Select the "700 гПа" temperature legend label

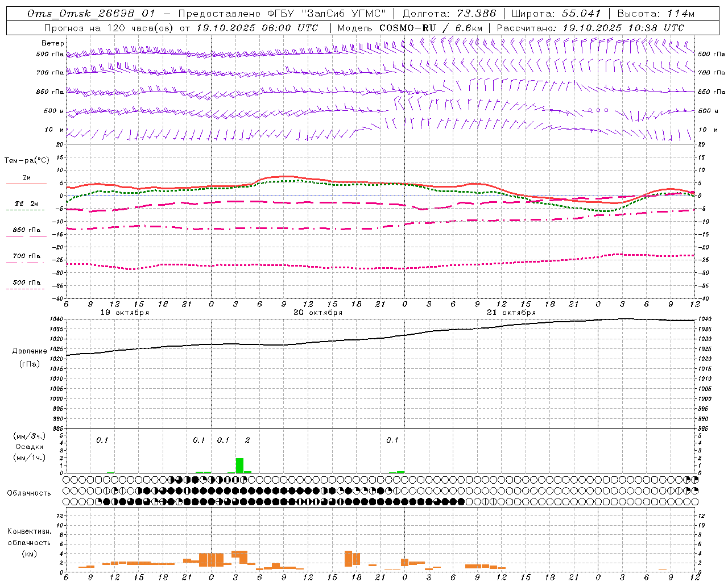click(x=26, y=256)
